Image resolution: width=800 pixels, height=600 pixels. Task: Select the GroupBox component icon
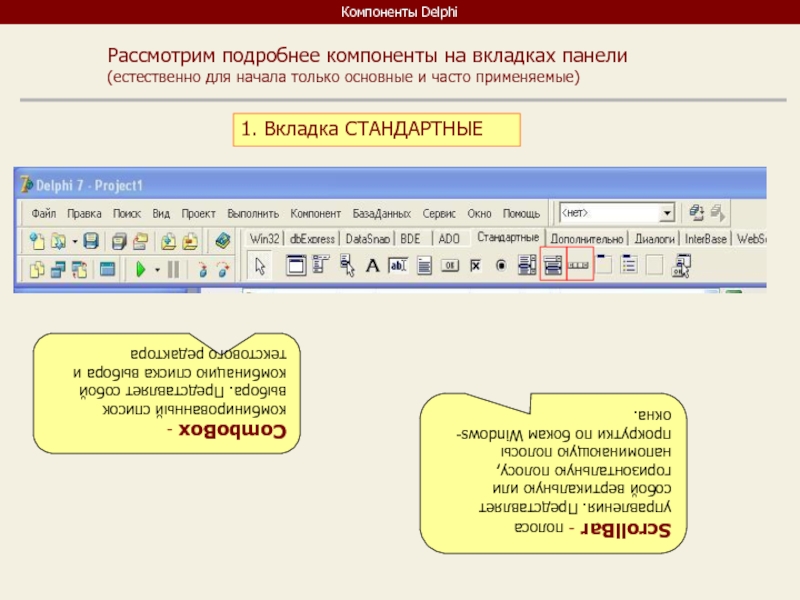[x=604, y=264]
